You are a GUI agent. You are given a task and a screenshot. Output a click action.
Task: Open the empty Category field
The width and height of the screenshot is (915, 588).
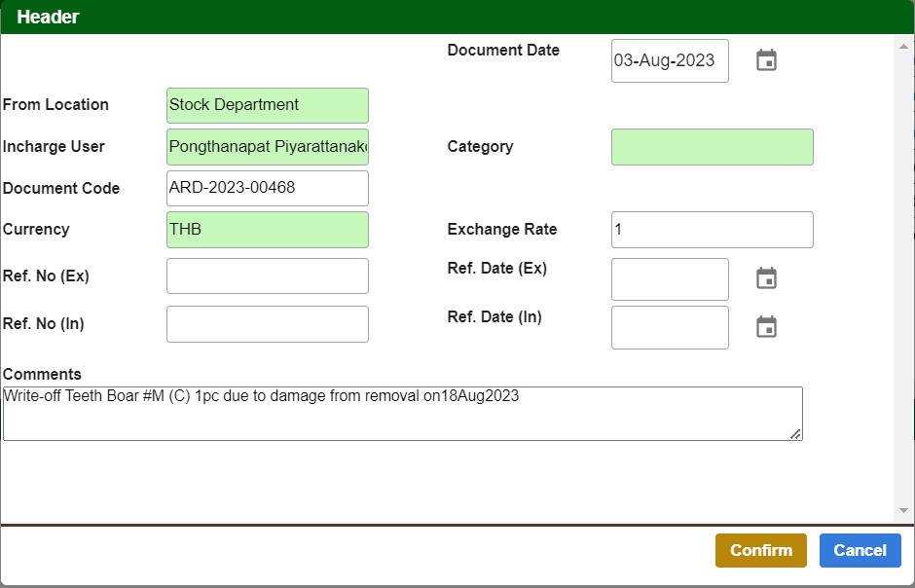tap(712, 147)
